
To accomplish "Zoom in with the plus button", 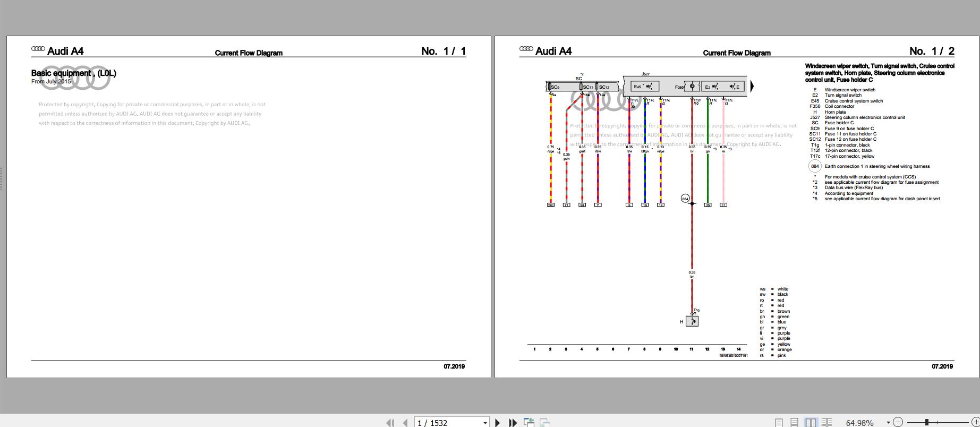I will point(975,422).
